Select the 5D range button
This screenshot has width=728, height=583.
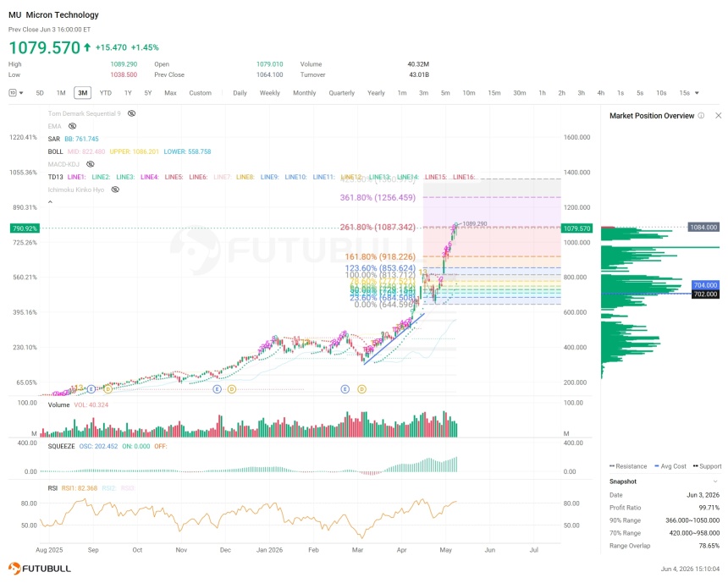coord(40,93)
